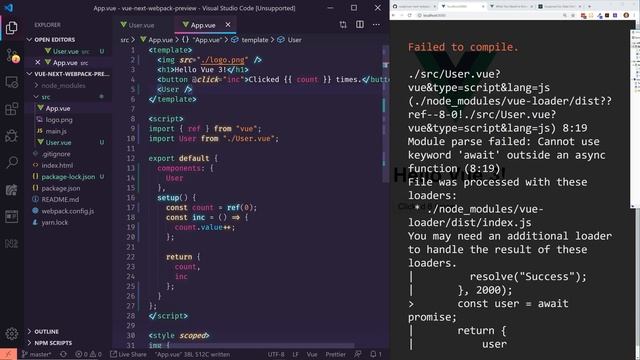
Task: Click feedback icon in status bar
Action: tap(358, 354)
